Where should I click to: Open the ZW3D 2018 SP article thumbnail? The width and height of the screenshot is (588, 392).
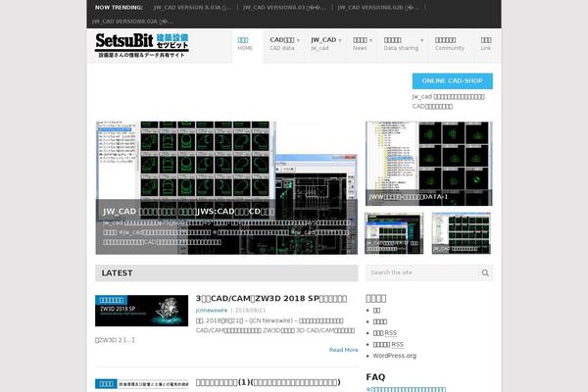pyautogui.click(x=141, y=311)
